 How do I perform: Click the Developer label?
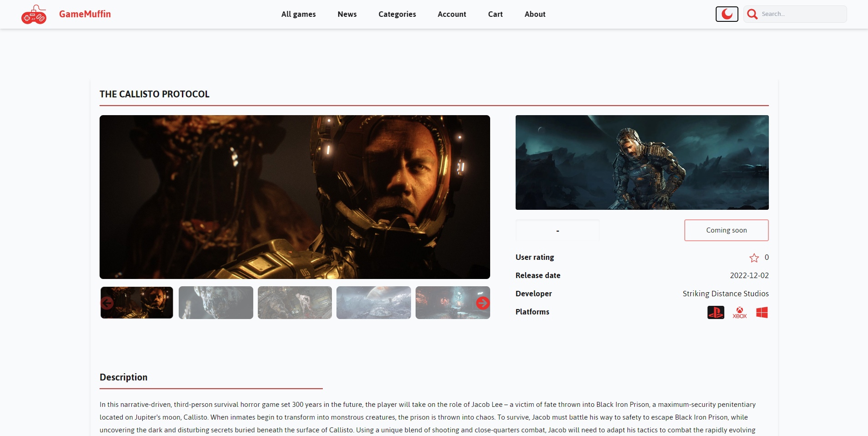(534, 294)
